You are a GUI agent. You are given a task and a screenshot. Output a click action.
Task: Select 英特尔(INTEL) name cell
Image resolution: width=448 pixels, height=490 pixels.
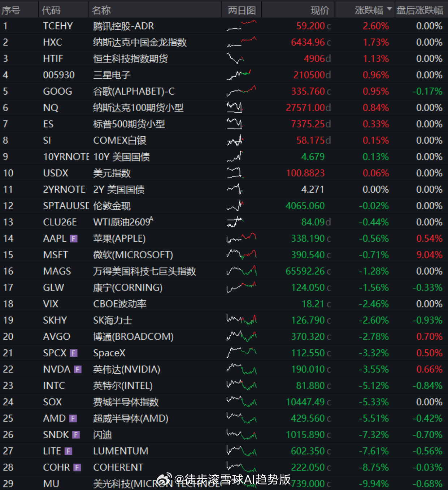point(123,386)
